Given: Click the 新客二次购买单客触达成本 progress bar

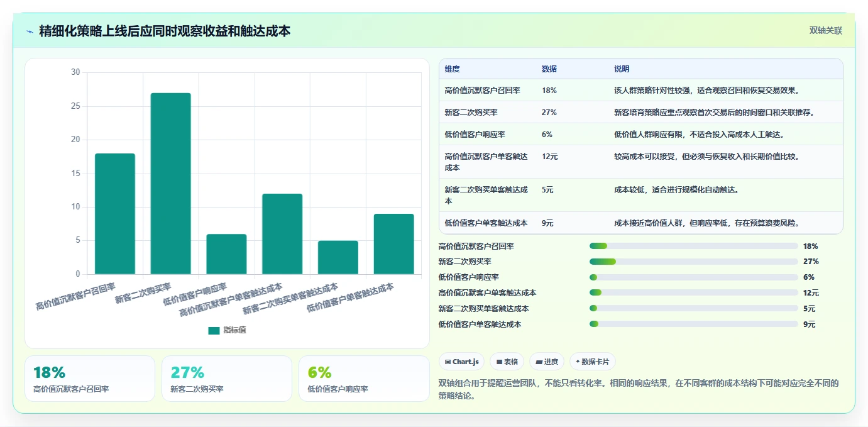Looking at the screenshot, I should tap(694, 309).
